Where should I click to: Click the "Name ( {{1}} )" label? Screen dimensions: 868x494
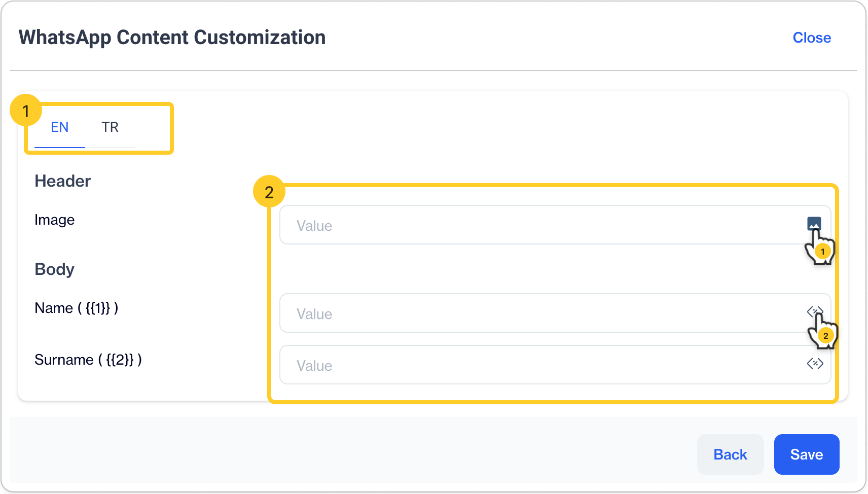[77, 308]
